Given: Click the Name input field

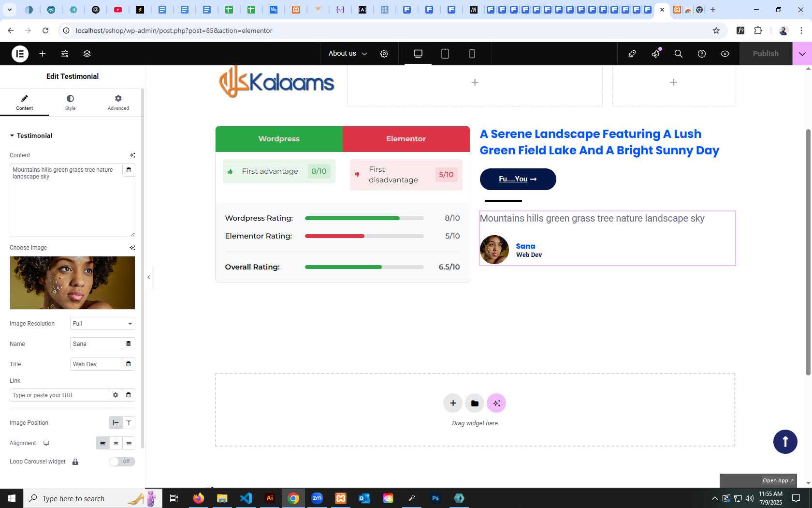Looking at the screenshot, I should 96,344.
